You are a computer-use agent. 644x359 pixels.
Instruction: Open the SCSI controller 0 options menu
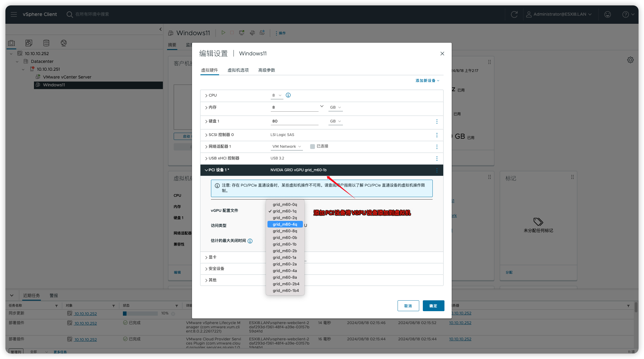(437, 135)
